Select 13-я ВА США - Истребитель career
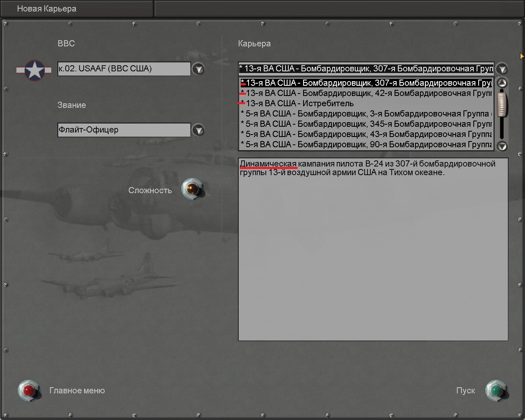 (x=366, y=103)
